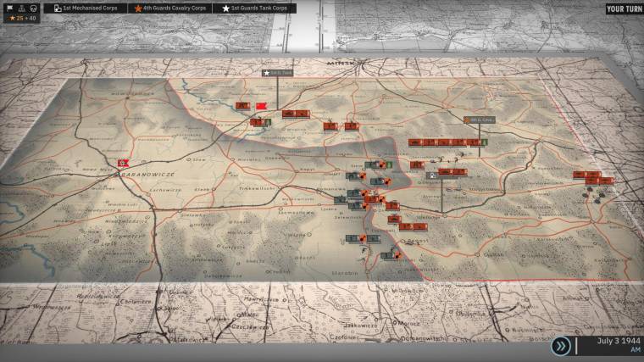The image size is (644, 362).
Task: Select Soviet unit left of red flag
Action: tap(242, 106)
